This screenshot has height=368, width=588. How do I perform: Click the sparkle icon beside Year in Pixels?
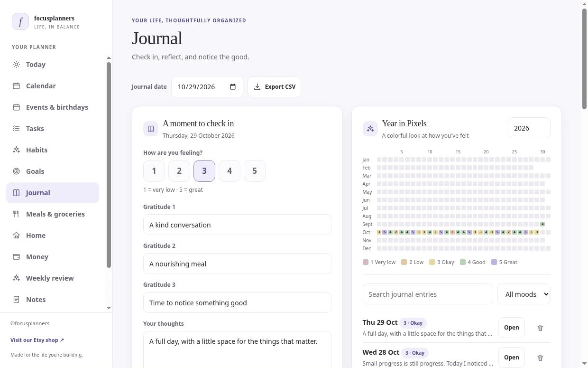[370, 129]
